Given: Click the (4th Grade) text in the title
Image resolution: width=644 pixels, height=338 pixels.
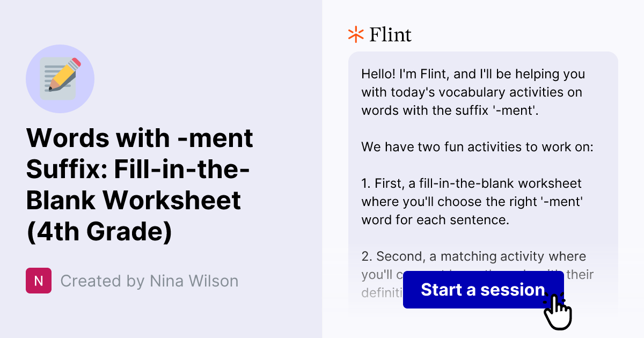Looking at the screenshot, I should click(x=101, y=233).
